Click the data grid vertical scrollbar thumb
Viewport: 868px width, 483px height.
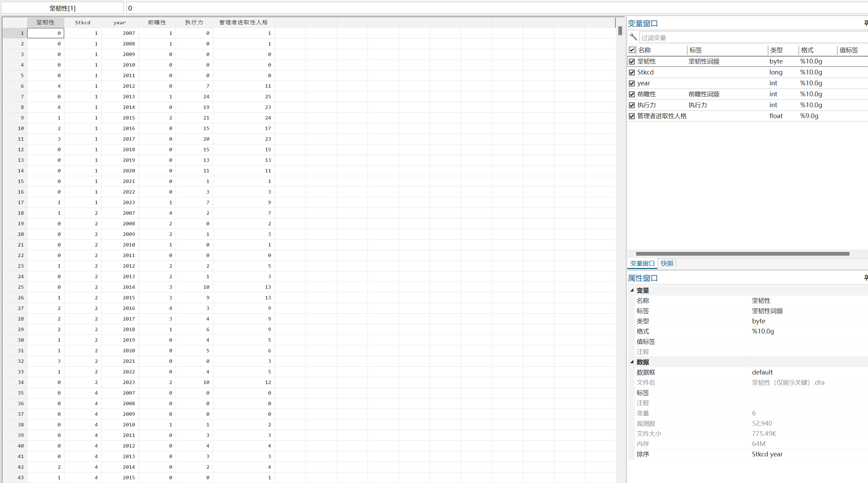[x=620, y=31]
